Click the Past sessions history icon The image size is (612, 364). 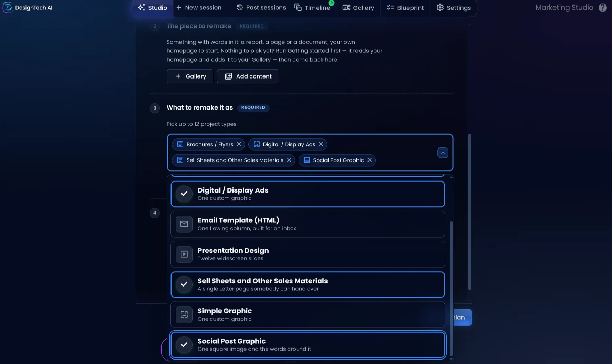tap(240, 7)
